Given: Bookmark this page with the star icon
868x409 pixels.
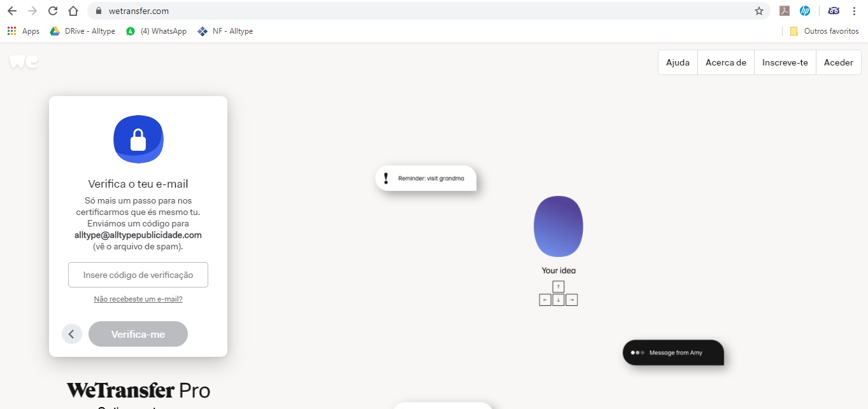Looking at the screenshot, I should click(x=758, y=11).
